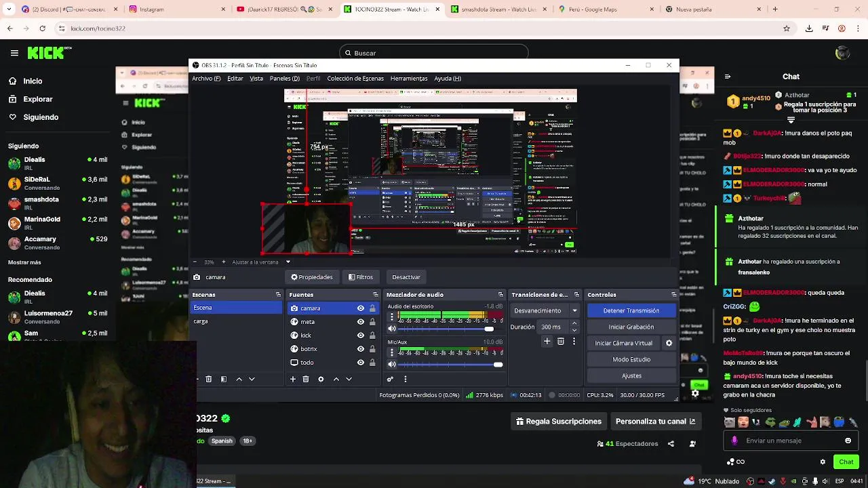Switch to the Instagram browser tab
The image size is (868, 488).
172,9
